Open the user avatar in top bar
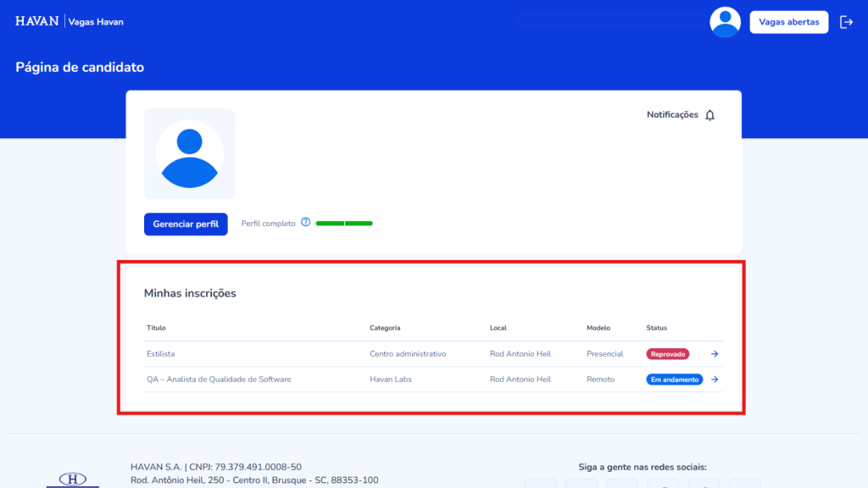The image size is (868, 488). [x=725, y=22]
